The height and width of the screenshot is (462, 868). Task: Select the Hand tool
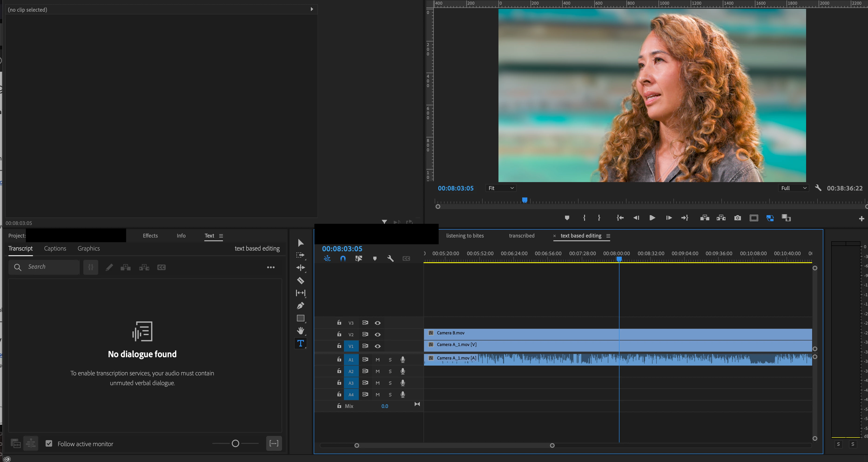coord(300,330)
